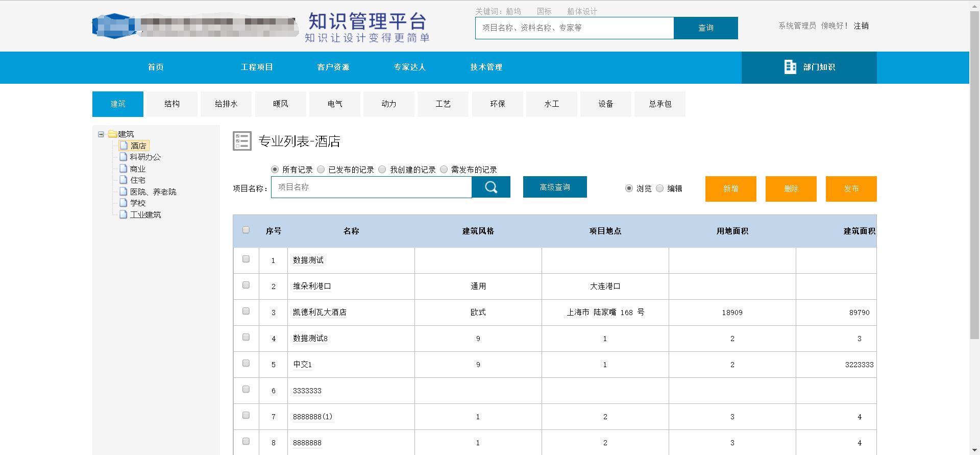Select the 已发布的记录 radio button
The width and height of the screenshot is (980, 455).
(x=321, y=169)
